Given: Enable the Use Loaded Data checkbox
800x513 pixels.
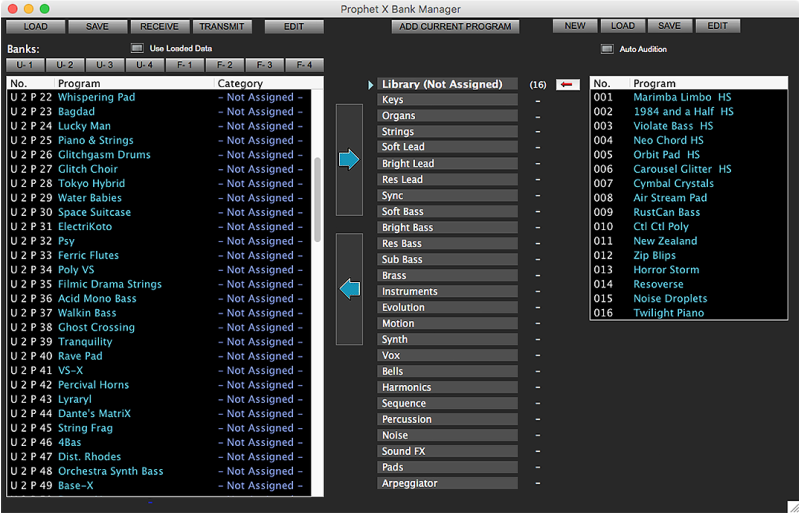Looking at the screenshot, I should point(137,48).
